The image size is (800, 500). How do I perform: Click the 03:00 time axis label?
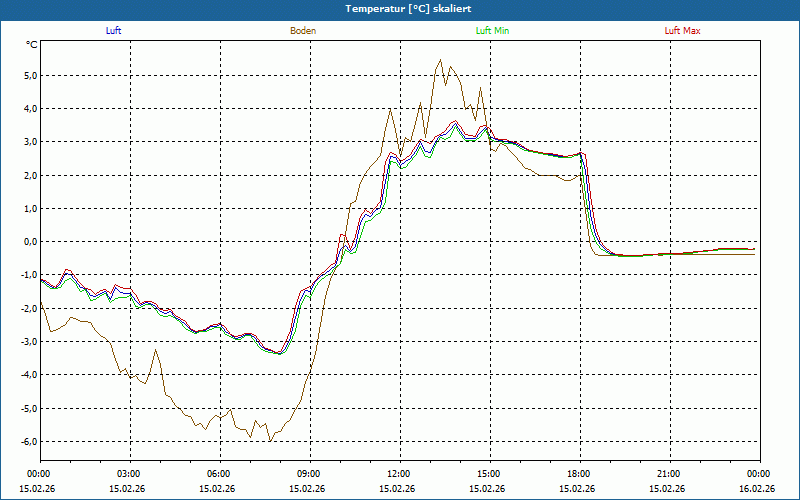point(129,474)
